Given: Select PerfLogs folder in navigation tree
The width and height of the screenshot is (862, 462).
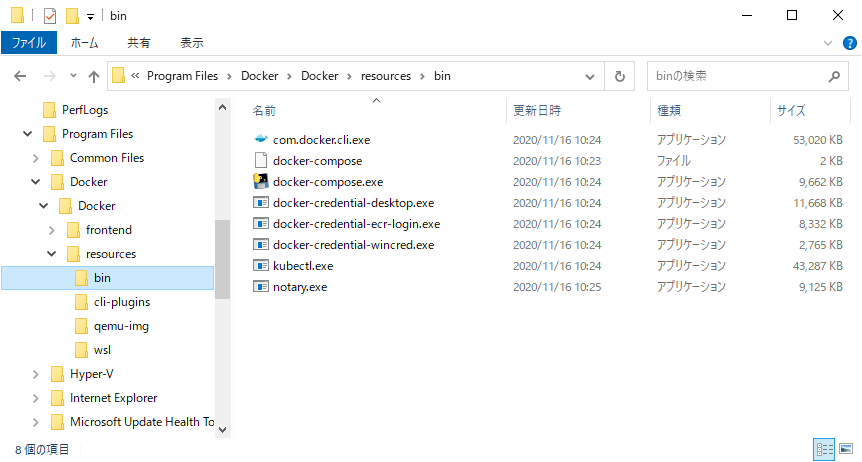Looking at the screenshot, I should (85, 110).
